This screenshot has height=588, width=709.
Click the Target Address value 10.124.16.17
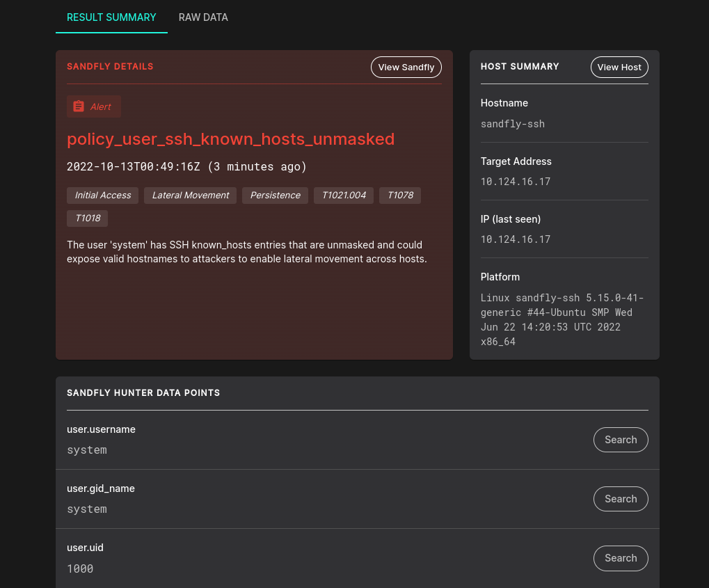click(516, 182)
